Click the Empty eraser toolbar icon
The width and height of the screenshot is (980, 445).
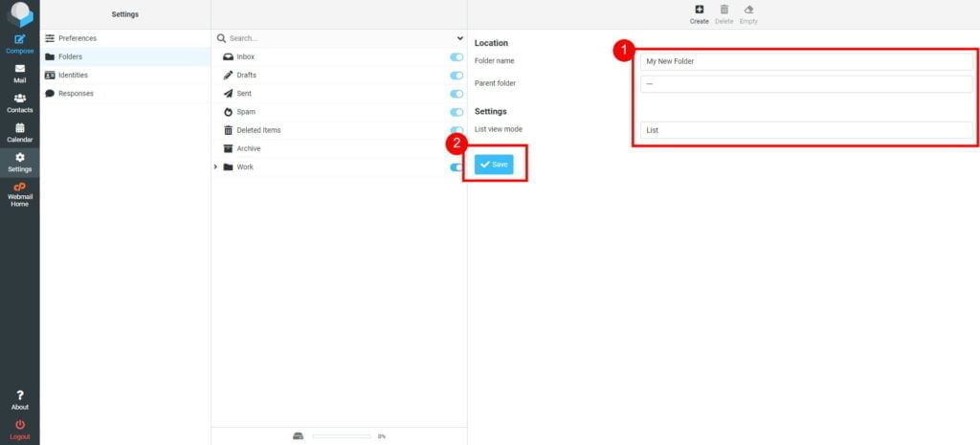click(x=748, y=10)
